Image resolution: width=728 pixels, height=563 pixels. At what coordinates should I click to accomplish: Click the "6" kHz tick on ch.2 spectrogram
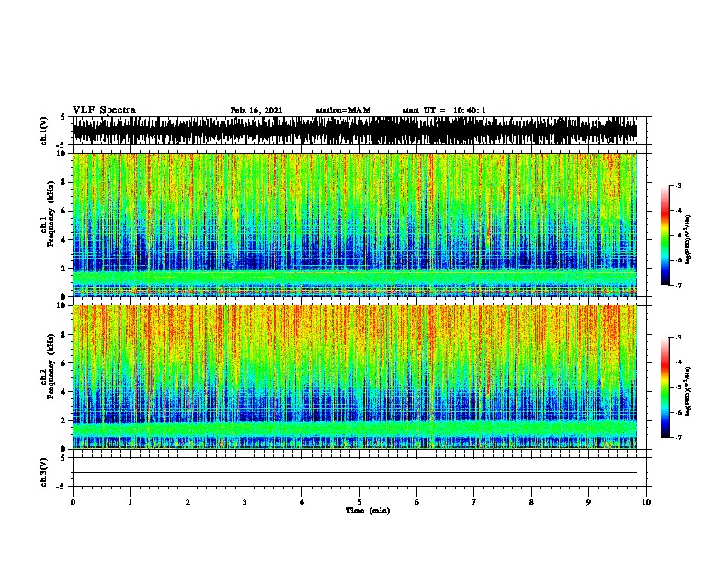coord(63,362)
